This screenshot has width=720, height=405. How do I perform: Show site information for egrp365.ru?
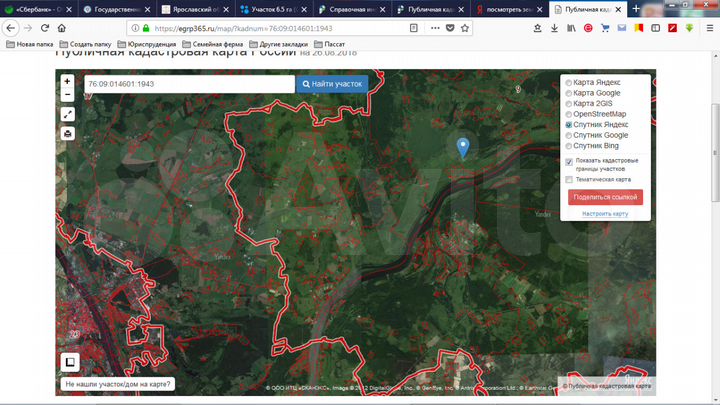tap(135, 28)
